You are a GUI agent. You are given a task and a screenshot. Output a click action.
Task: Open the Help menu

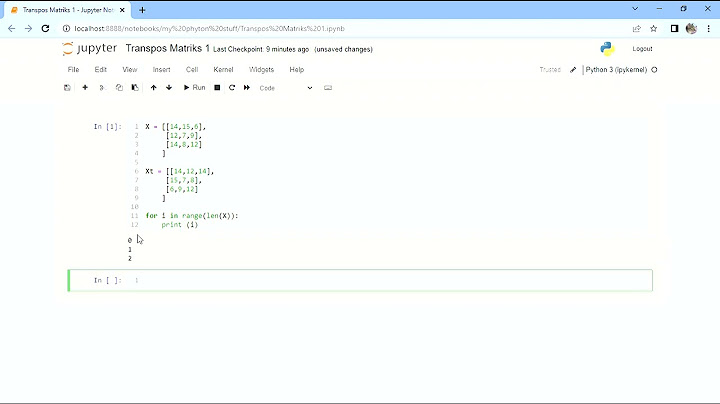pos(297,70)
